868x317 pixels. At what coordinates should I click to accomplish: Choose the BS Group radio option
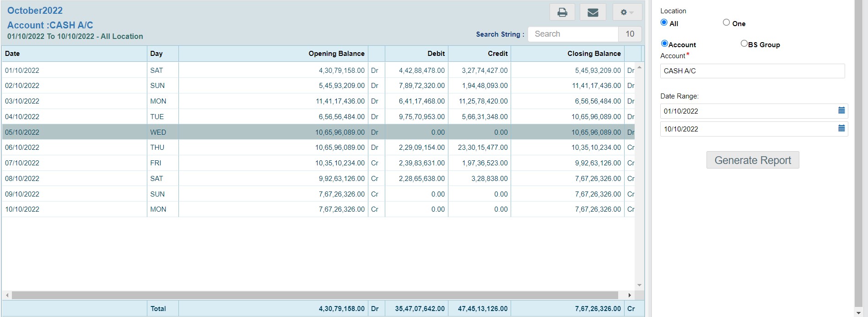[744, 44]
